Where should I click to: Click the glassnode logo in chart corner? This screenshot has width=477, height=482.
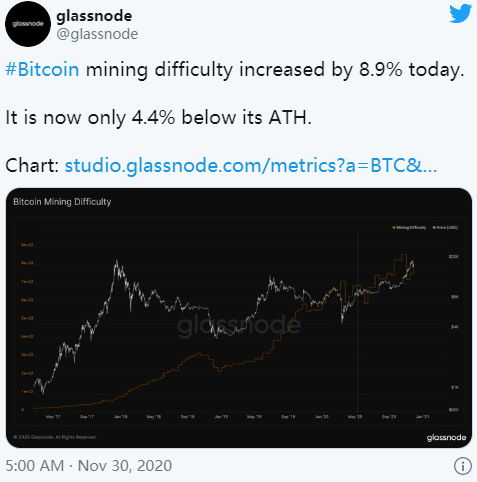pyautogui.click(x=446, y=437)
